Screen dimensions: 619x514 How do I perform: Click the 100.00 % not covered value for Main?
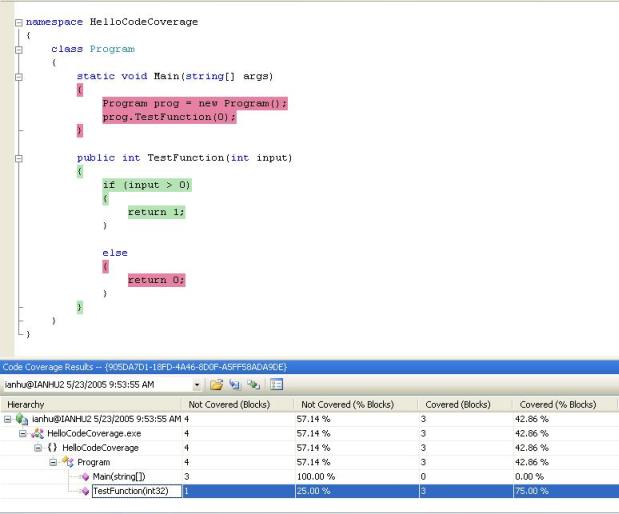click(x=316, y=477)
